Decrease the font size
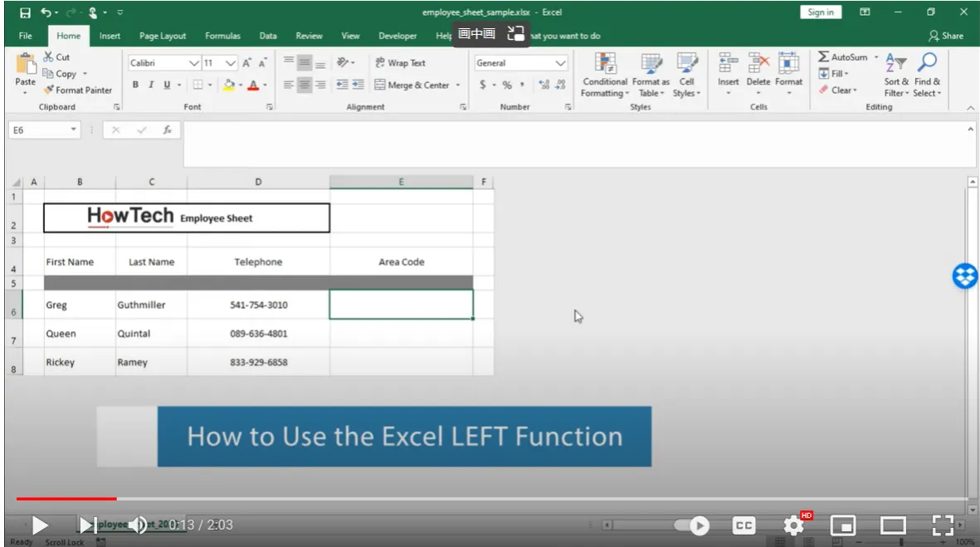 pyautogui.click(x=262, y=63)
